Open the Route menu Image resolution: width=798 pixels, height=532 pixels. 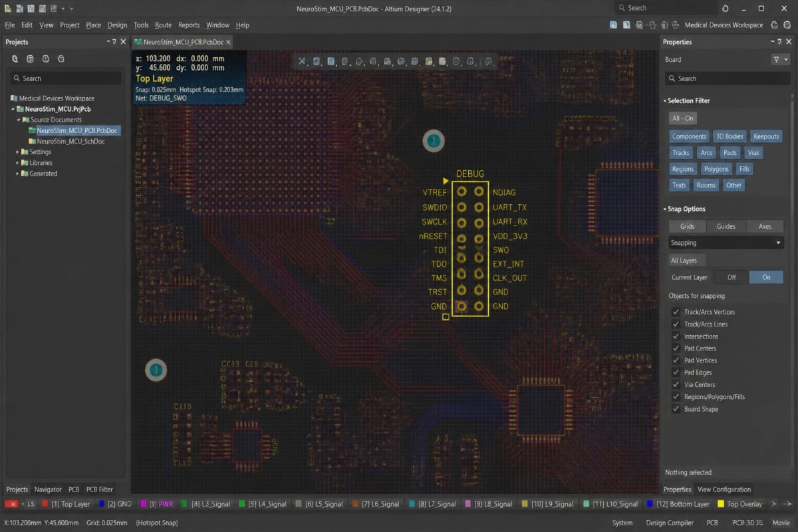pos(163,25)
